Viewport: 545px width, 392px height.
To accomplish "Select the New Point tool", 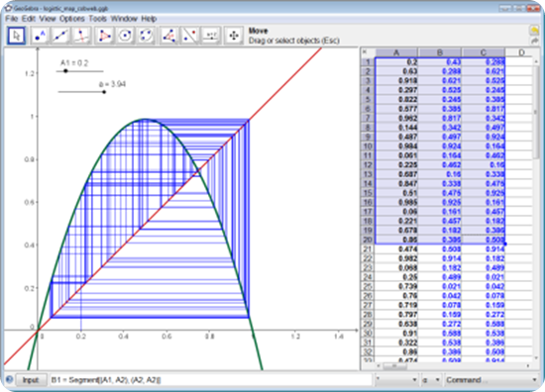I will [40, 36].
